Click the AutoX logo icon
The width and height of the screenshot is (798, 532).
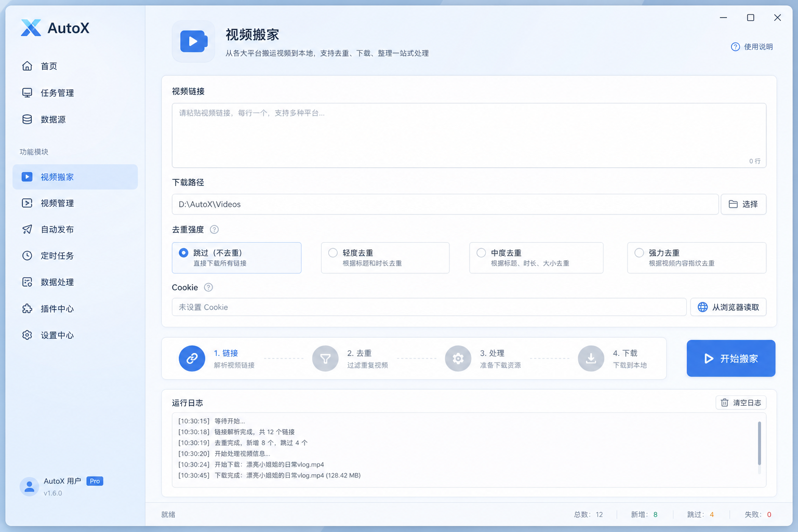tap(31, 28)
